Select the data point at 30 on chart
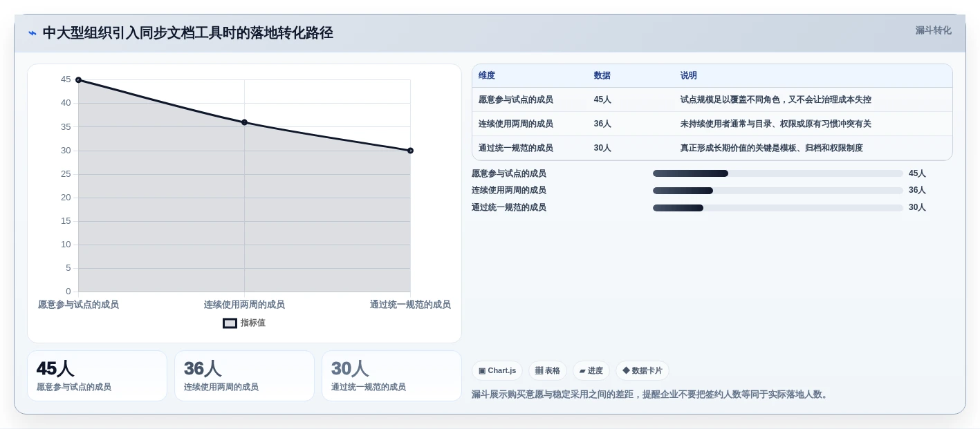The image size is (980, 429). point(410,151)
